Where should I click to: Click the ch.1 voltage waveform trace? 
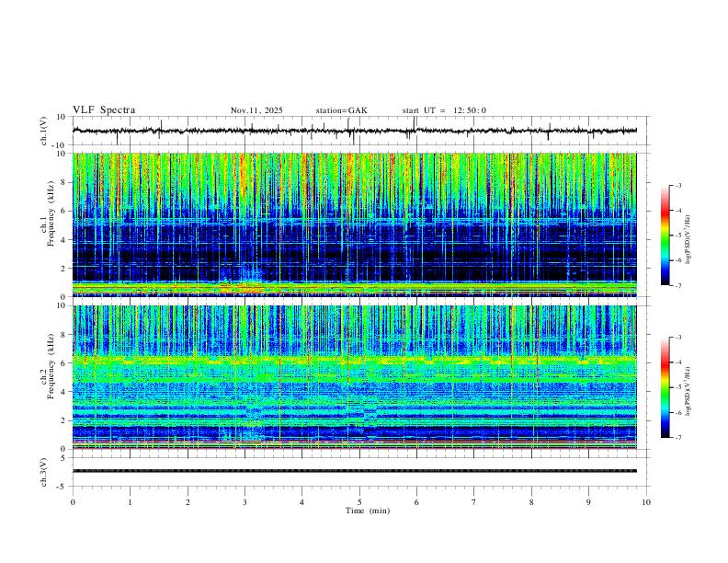point(355,131)
